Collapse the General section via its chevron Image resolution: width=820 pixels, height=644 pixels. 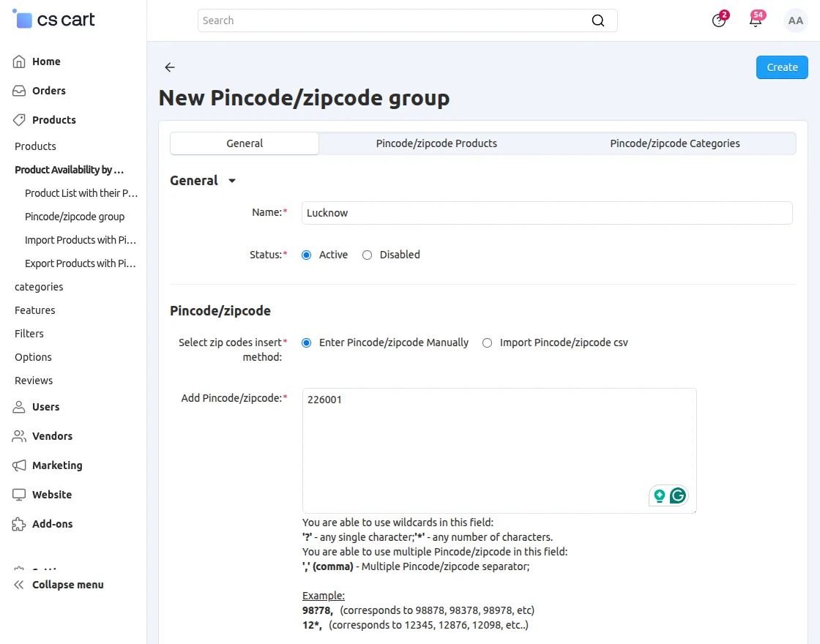tap(232, 181)
